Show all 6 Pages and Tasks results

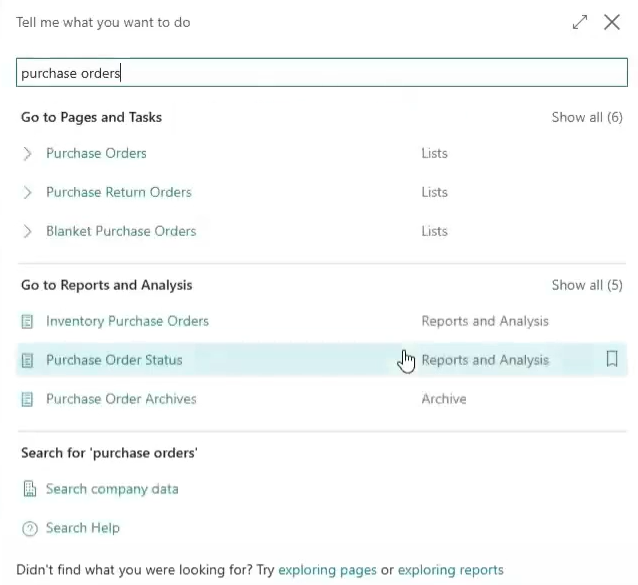(x=587, y=117)
